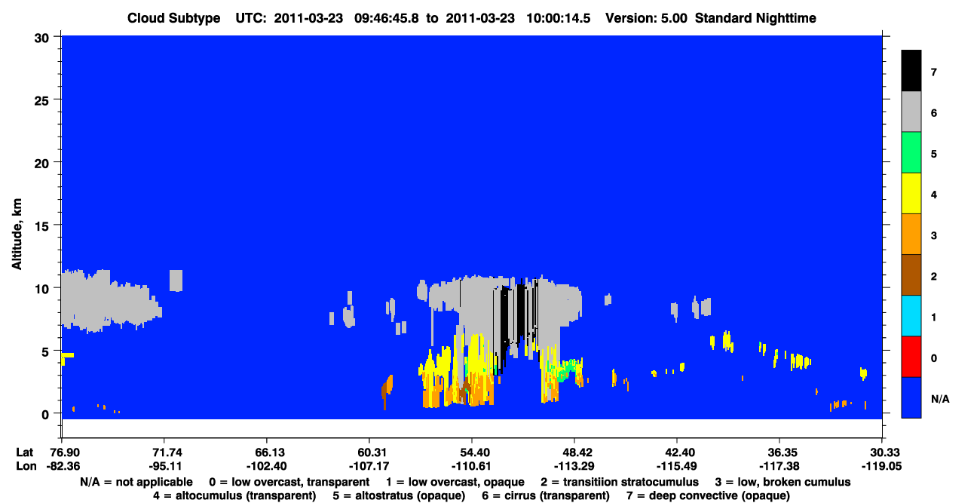The height and width of the screenshot is (503, 980).
Task: Click legend text '2 = transitiion stratocumulus'
Action: click(618, 482)
